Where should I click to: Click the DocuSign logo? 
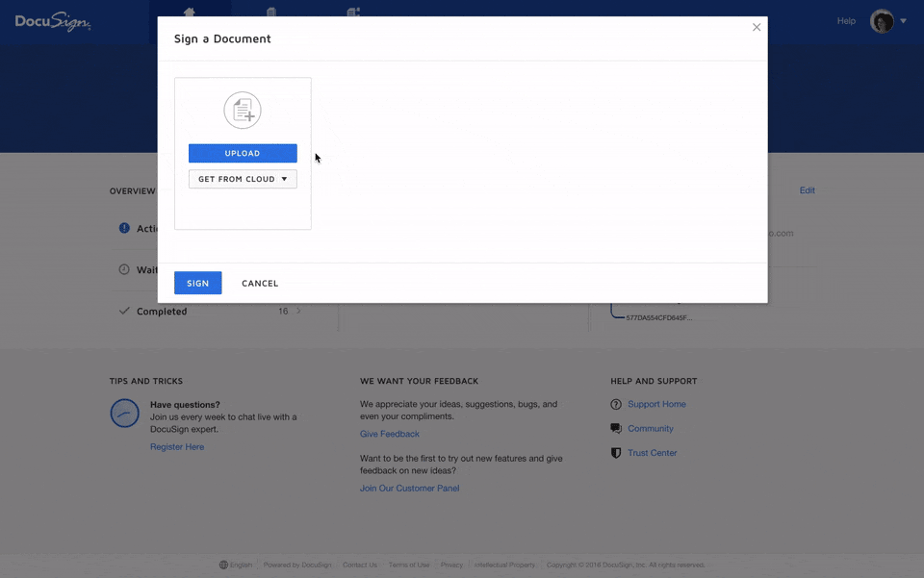pos(53,21)
